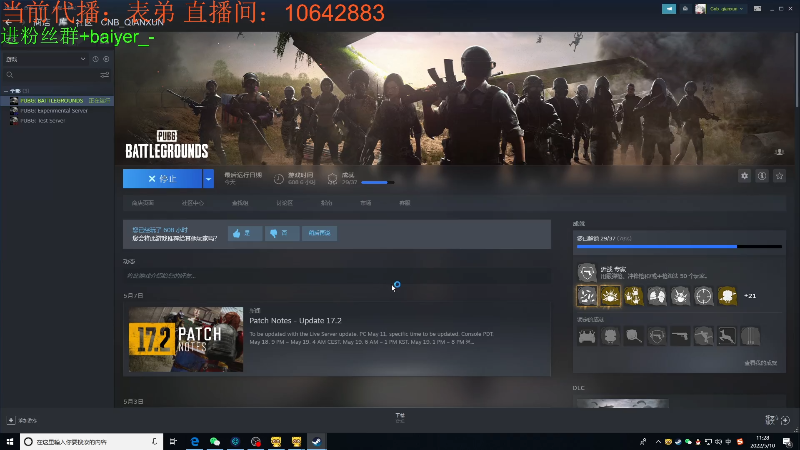The image size is (800, 450).
Task: Click the 17.2 Patch Notes thumbnail
Action: tap(186, 339)
